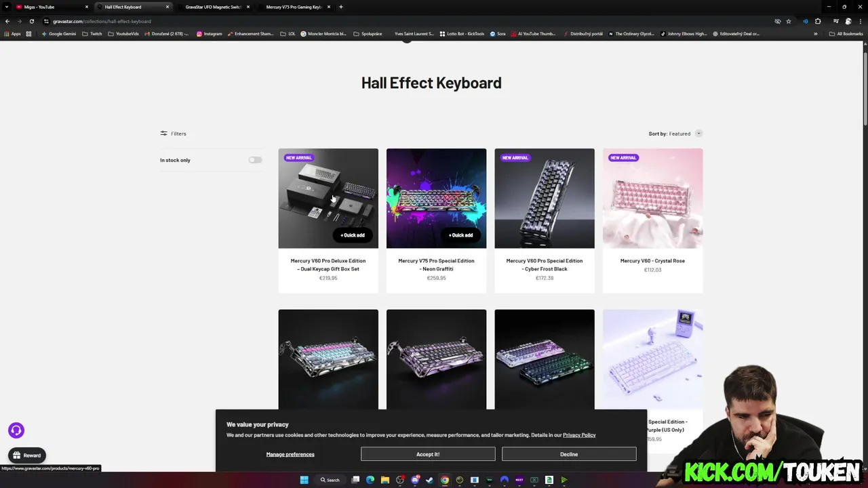Click Mercury V60 - Crystal Rose title
The height and width of the screenshot is (488, 868).
coord(652,260)
